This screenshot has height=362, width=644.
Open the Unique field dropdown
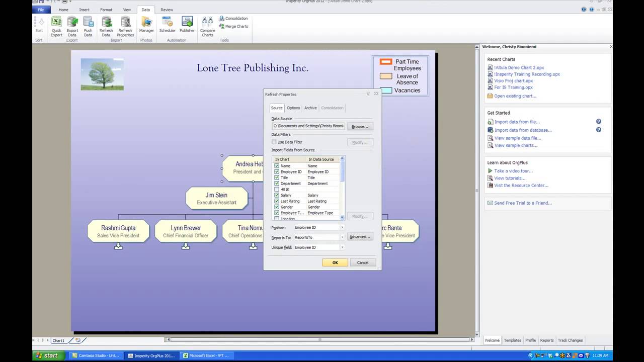[x=342, y=247]
